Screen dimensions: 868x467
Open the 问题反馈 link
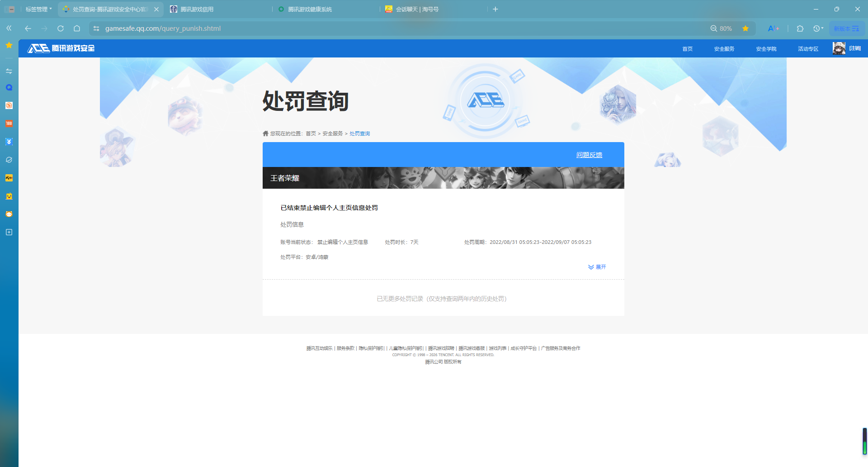589,155
